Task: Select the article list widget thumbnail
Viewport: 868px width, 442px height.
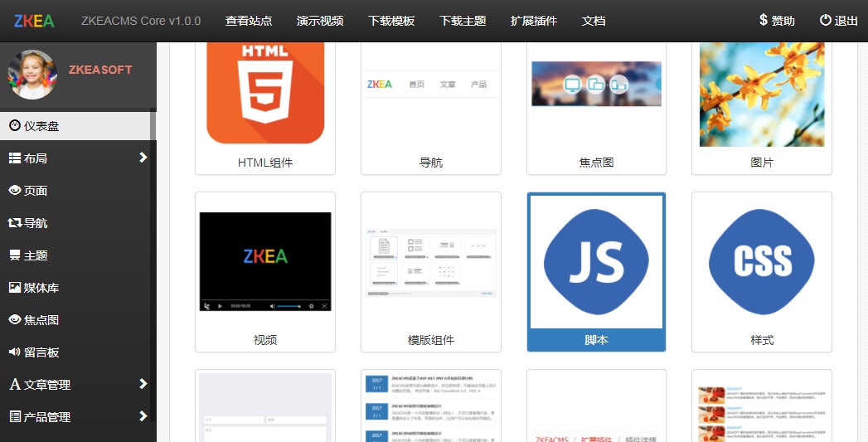Action: 430,408
